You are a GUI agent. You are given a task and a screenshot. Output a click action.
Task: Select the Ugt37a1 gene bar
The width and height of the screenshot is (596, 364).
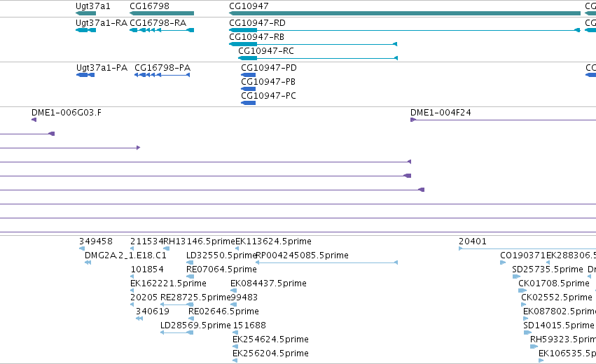tap(86, 13)
